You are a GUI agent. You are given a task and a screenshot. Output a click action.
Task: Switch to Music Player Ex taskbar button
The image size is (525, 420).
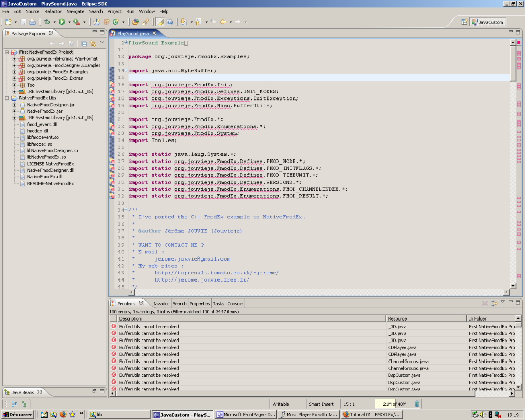pyautogui.click(x=309, y=415)
